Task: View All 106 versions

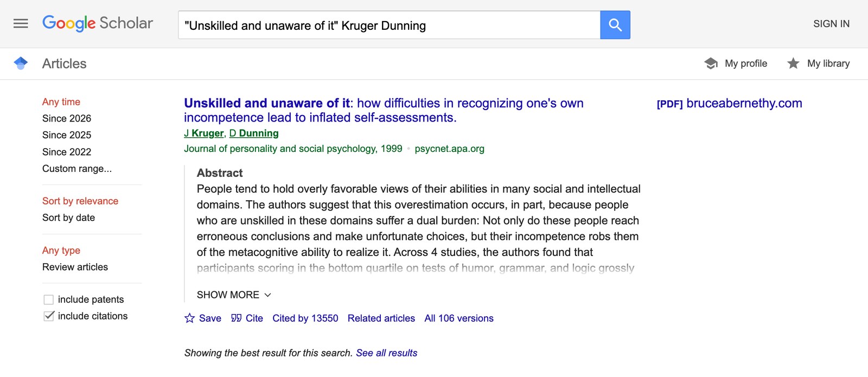Action: 459,318
